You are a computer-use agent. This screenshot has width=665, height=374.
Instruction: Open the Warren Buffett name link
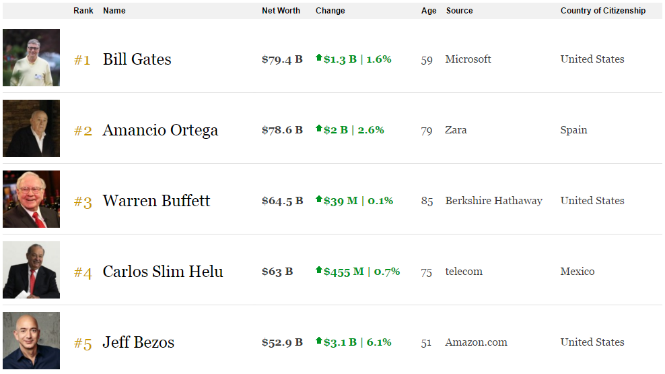click(156, 201)
